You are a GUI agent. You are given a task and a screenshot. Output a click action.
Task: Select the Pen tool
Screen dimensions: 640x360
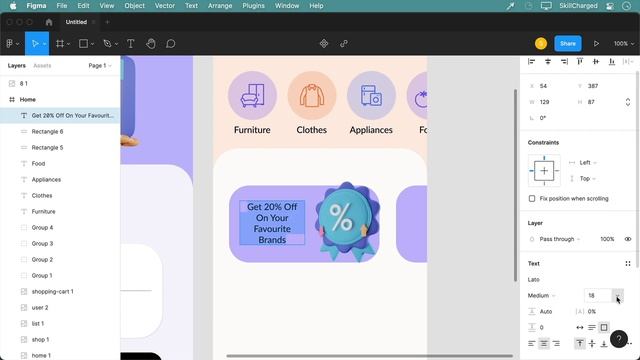tap(107, 43)
